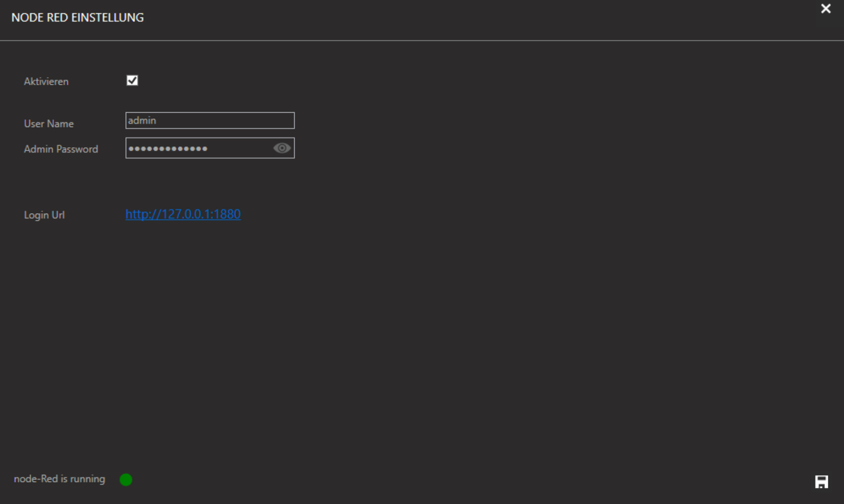Click the Login Url label
844x504 pixels.
tap(44, 215)
